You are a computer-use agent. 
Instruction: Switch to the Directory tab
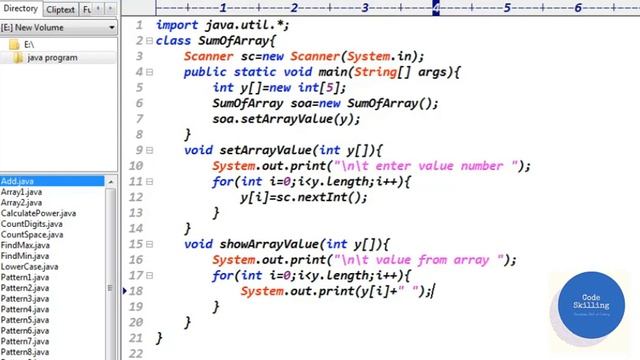(20, 9)
